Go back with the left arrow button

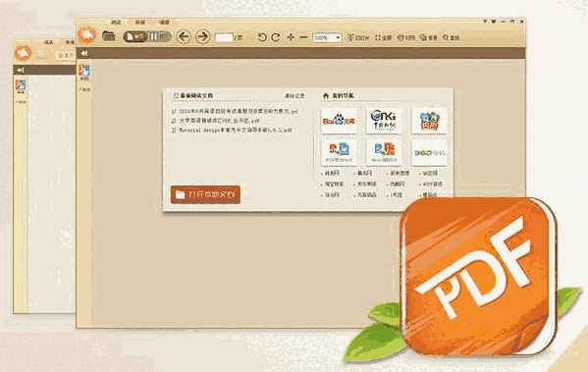click(184, 36)
